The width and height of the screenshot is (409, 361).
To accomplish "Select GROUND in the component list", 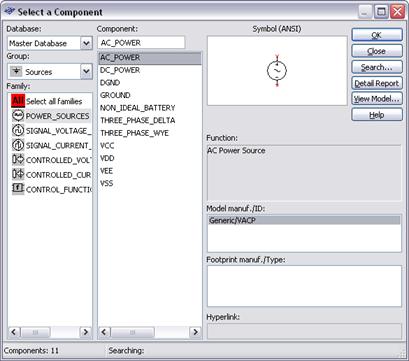I will [x=115, y=95].
